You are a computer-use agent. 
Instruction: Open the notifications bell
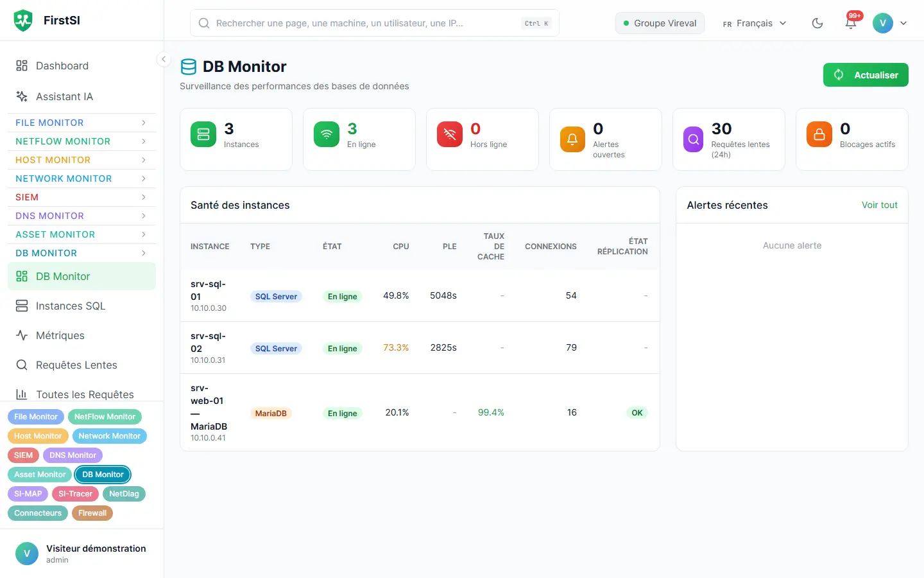click(851, 23)
